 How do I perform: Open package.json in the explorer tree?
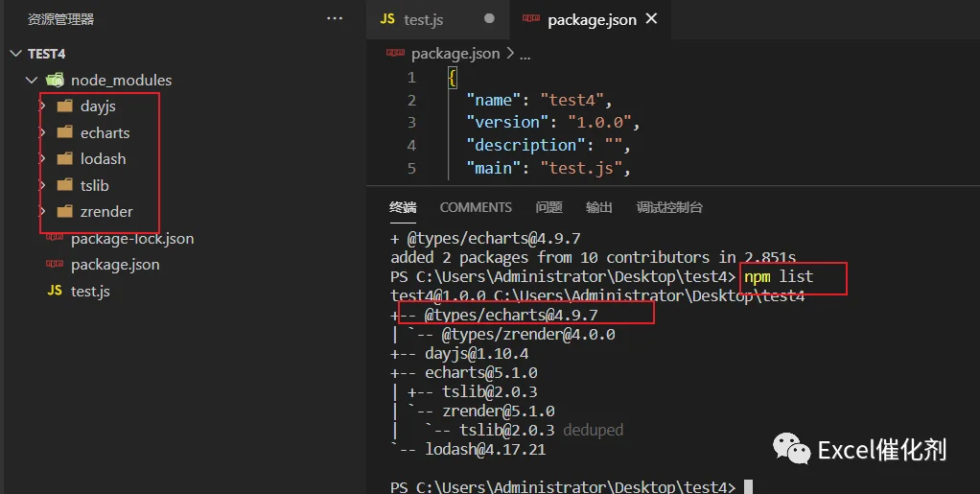(x=115, y=265)
